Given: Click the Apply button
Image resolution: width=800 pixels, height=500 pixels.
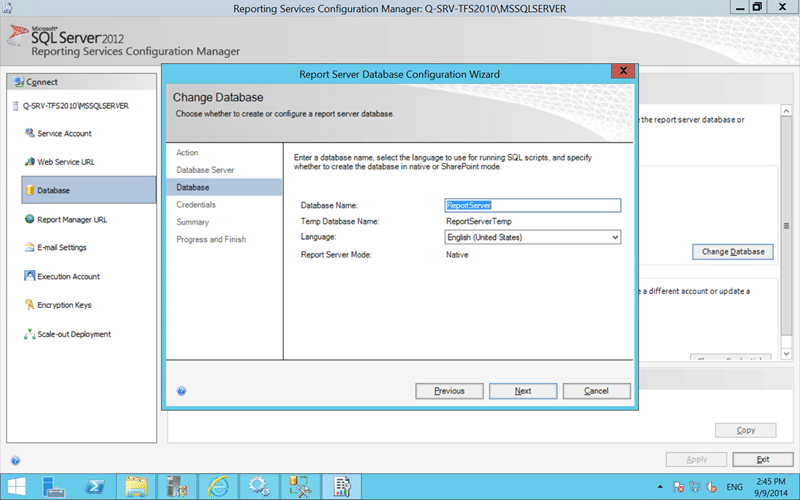Looking at the screenshot, I should [696, 459].
